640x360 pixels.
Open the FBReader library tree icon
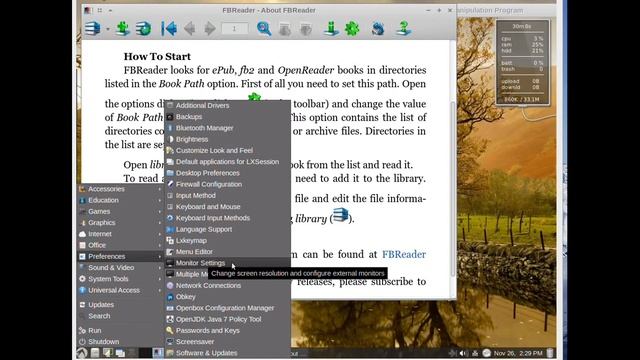click(x=93, y=29)
